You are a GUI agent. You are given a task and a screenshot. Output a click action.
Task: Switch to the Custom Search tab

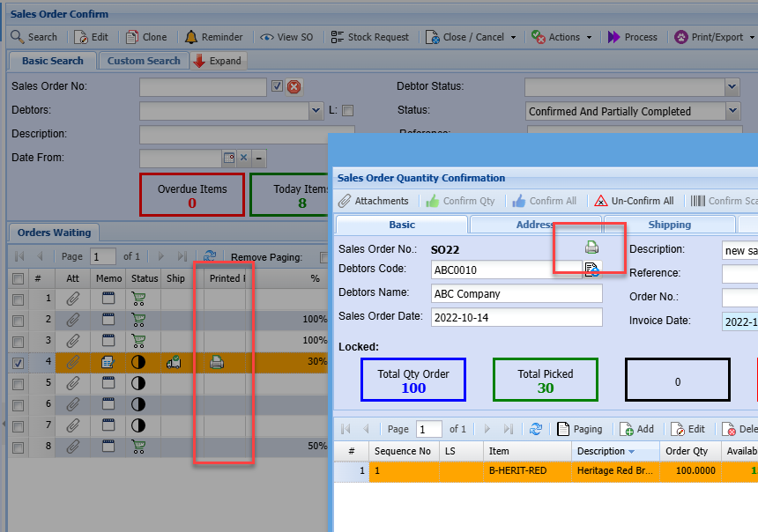pos(144,61)
